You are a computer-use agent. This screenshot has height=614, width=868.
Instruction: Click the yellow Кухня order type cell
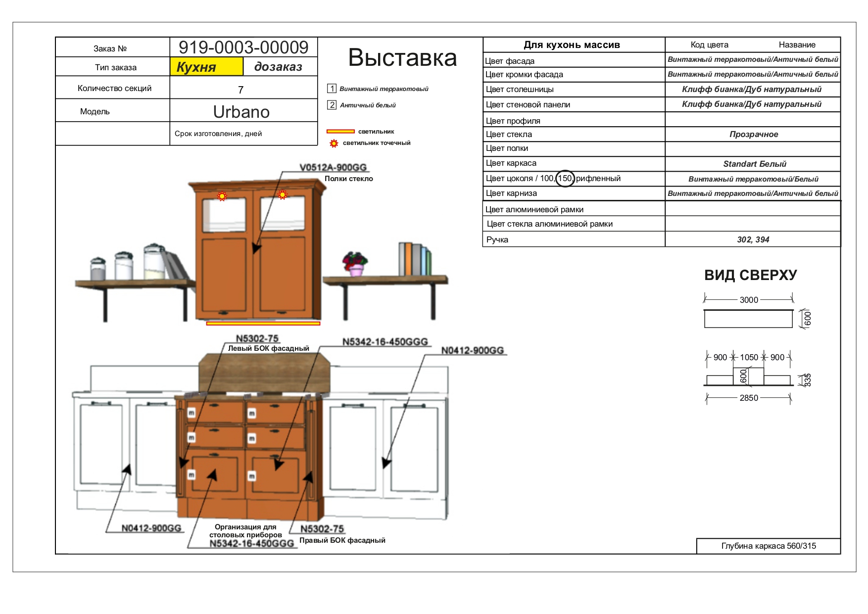point(206,67)
